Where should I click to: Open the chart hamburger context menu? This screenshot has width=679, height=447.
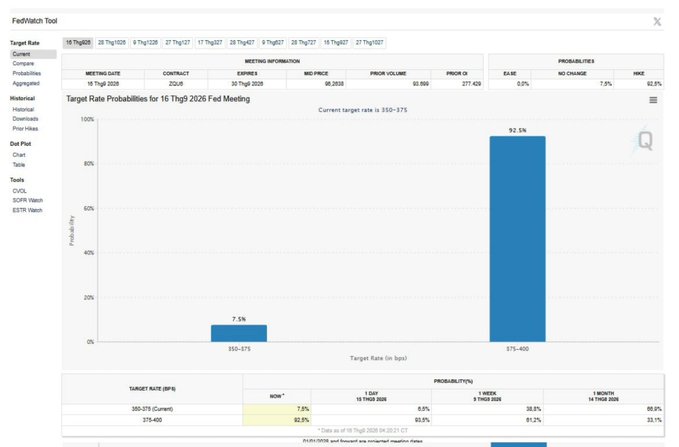(653, 100)
